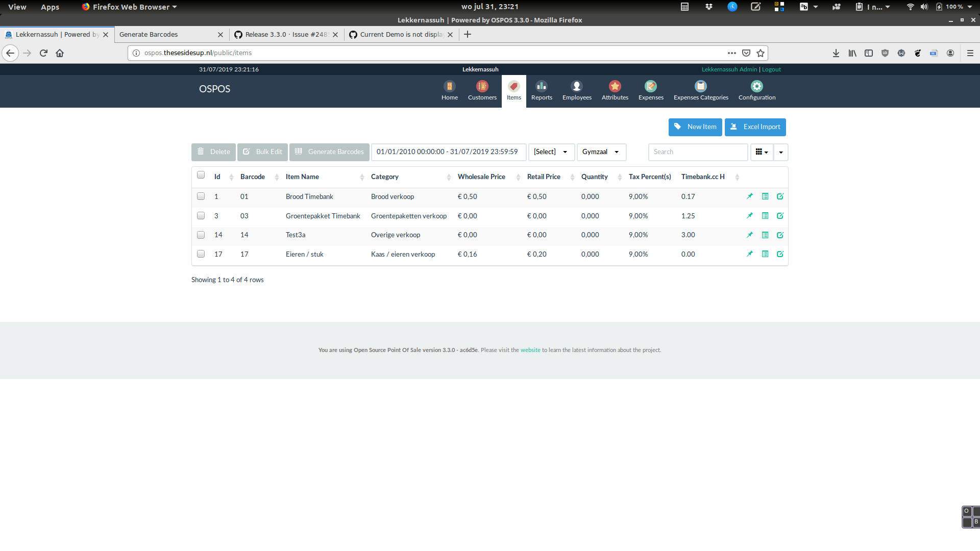Select the row checkbox for Test3a
Image resolution: width=980 pixels, height=551 pixels.
pyautogui.click(x=201, y=235)
